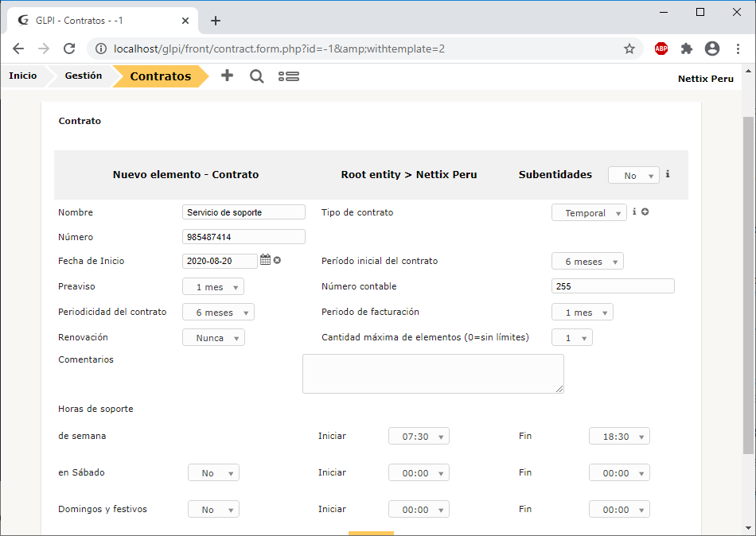
Task: Click the list view icon beside search
Action: point(288,76)
